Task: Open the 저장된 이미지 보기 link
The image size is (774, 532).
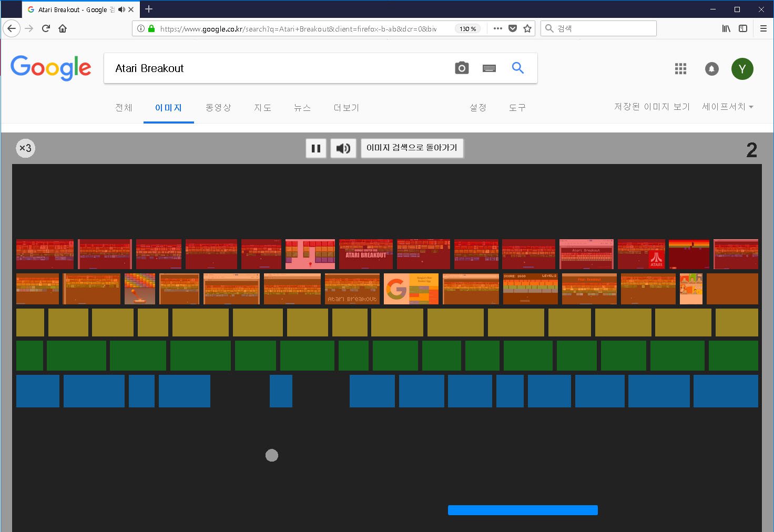Action: click(652, 107)
